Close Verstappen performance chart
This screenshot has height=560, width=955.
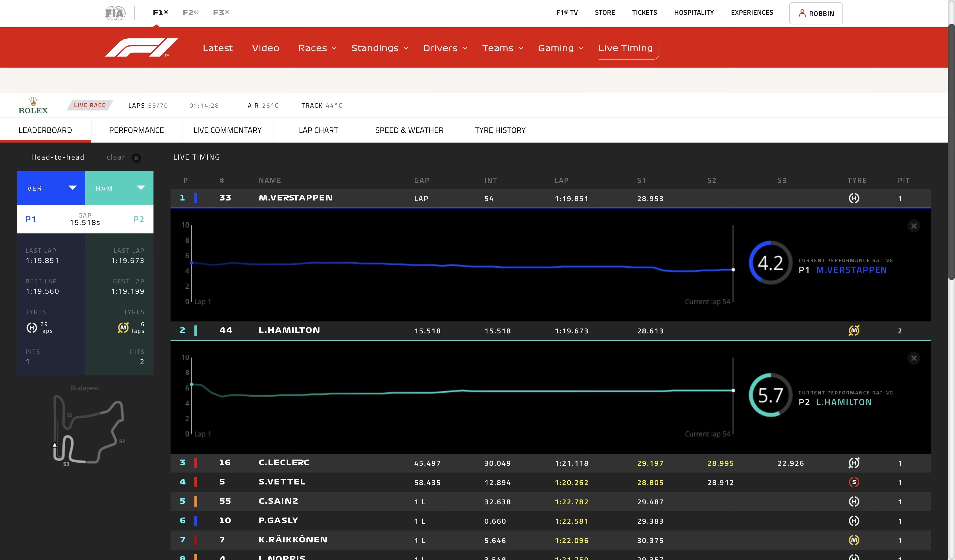(914, 226)
